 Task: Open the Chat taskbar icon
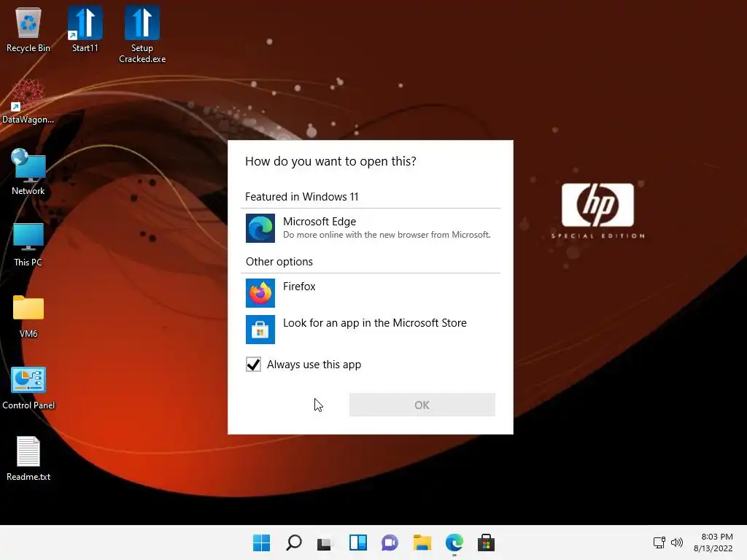click(390, 542)
